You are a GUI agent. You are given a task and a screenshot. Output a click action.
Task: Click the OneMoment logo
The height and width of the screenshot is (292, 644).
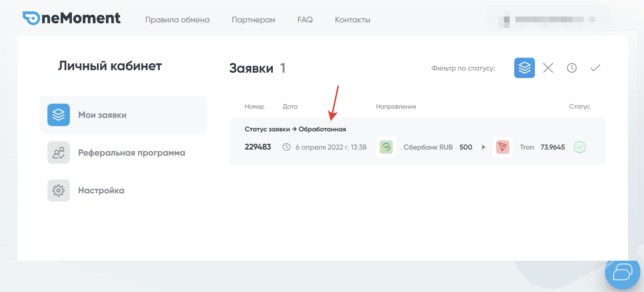(x=72, y=18)
